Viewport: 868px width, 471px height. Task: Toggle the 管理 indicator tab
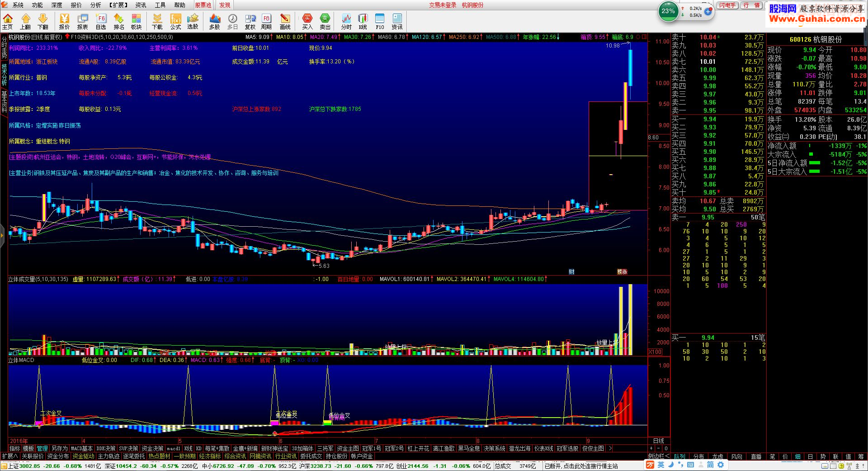click(x=42, y=448)
